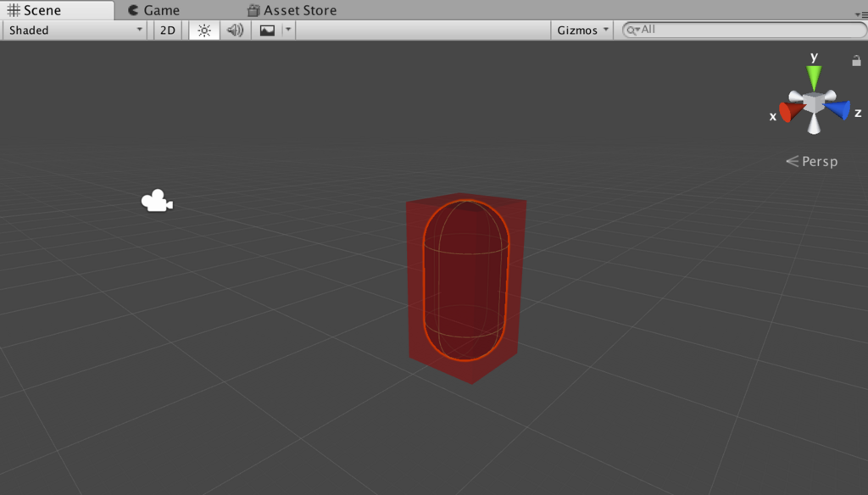This screenshot has height=495, width=868.
Task: Open the Gizmos dropdown menu
Action: [x=581, y=30]
